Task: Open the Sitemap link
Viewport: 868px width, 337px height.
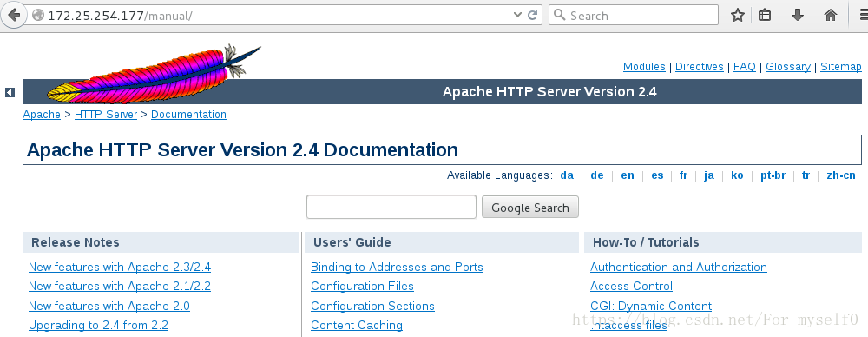Action: (x=841, y=67)
